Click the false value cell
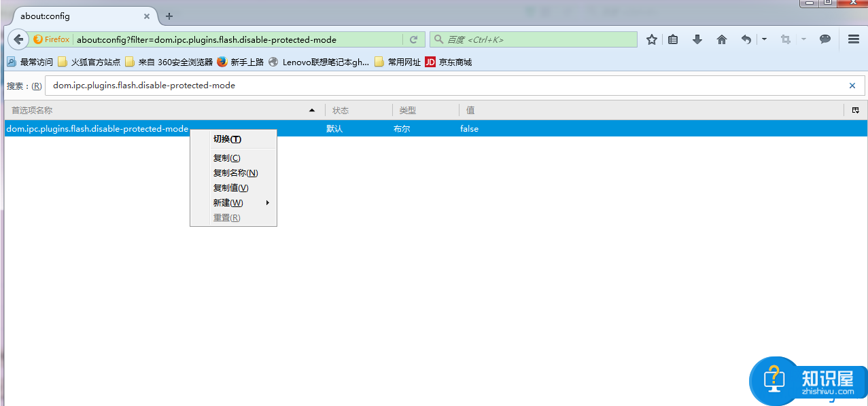 pos(469,128)
